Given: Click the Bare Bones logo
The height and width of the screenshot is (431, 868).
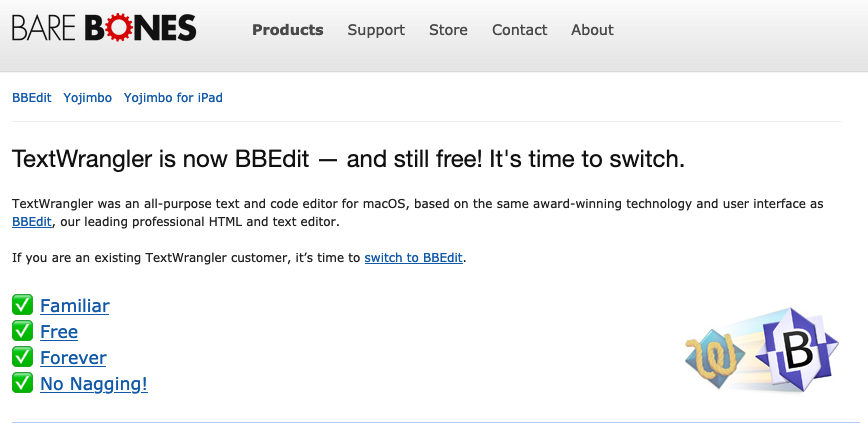Looking at the screenshot, I should pyautogui.click(x=104, y=29).
